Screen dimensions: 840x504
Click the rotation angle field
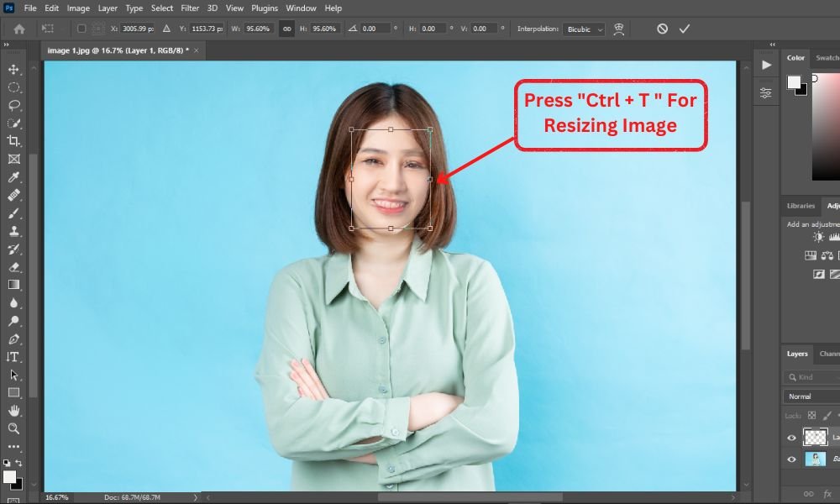(375, 29)
